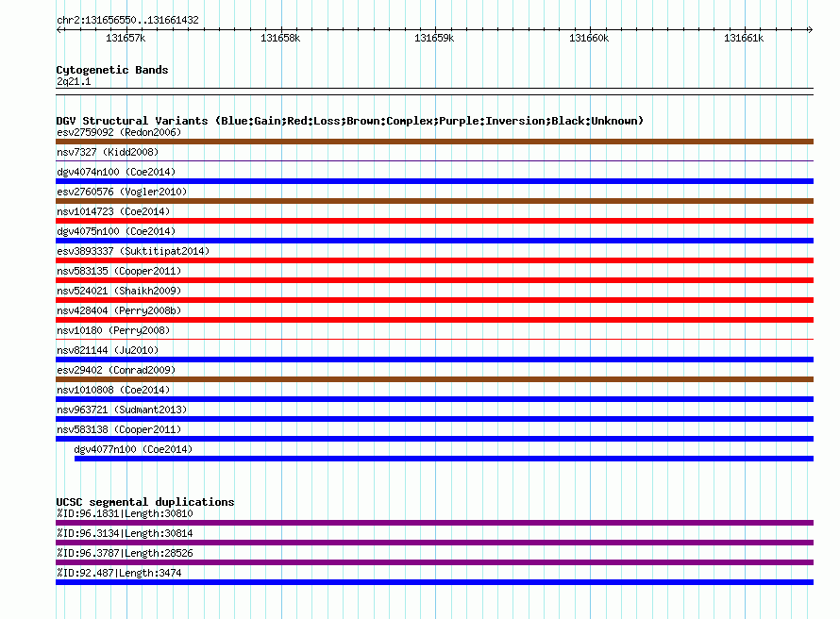Screen dimensions: 840x619
Task: Click dgv4077n100 (Coe2014) label
Action: [133, 449]
